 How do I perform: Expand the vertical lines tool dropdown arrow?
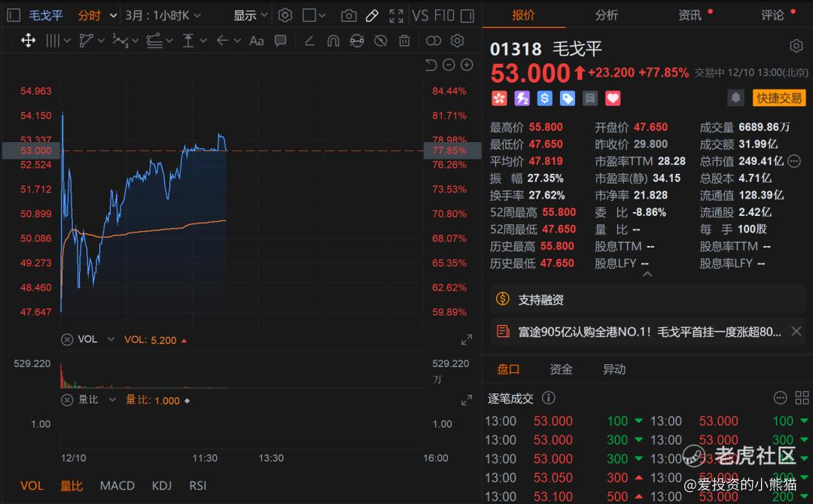point(67,41)
